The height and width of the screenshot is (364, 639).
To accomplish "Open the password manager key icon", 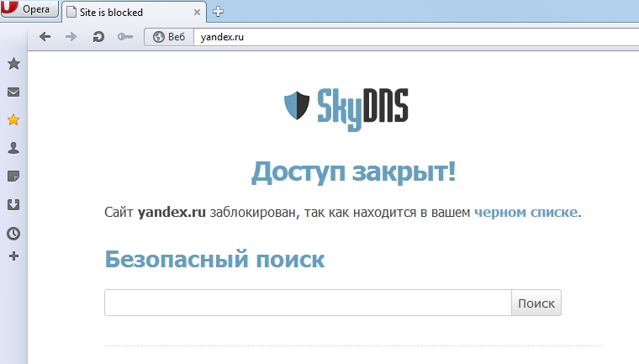I will (x=125, y=37).
